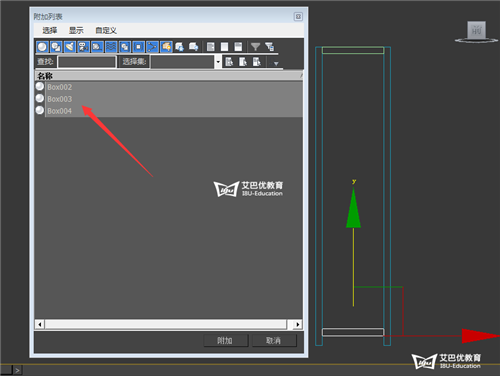The image size is (500, 376).
Task: Toggle the Display Shapes filter icon
Action: tap(56, 47)
